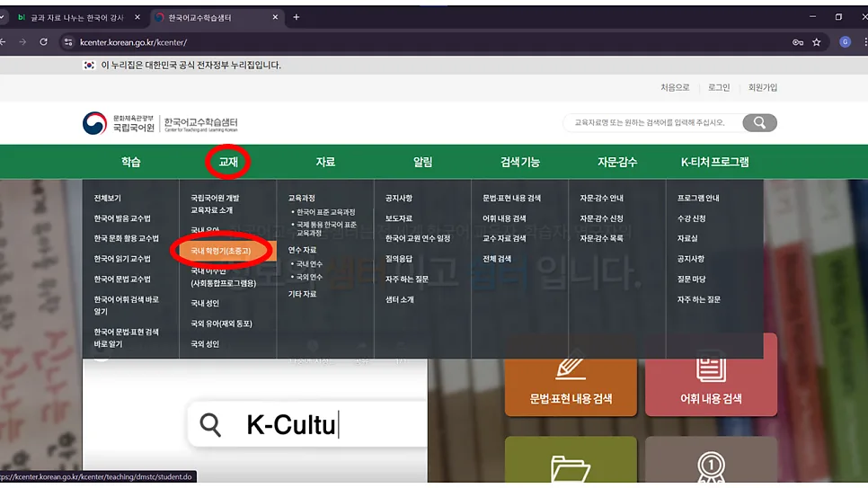Screen dimensions: 868x488
Task: Open the K-티처 프로그램 main menu
Action: pos(714,162)
